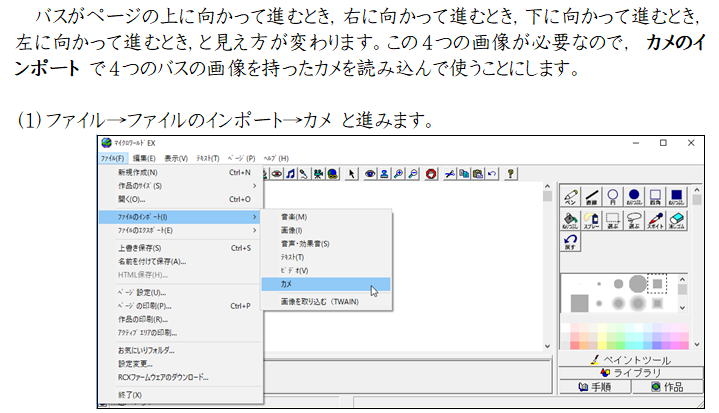Switch to the ライブラリ tab
719x413 pixels.
point(631,373)
